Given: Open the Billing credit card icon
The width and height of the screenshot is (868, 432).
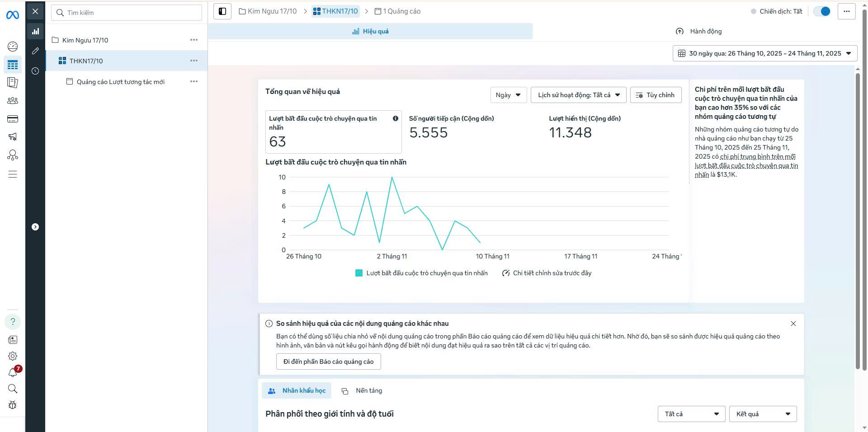Looking at the screenshot, I should pyautogui.click(x=13, y=119).
